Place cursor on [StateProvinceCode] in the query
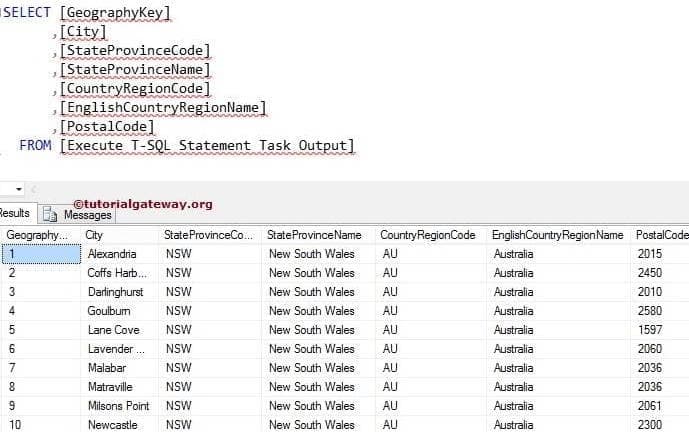689x432 pixels. 135,51
